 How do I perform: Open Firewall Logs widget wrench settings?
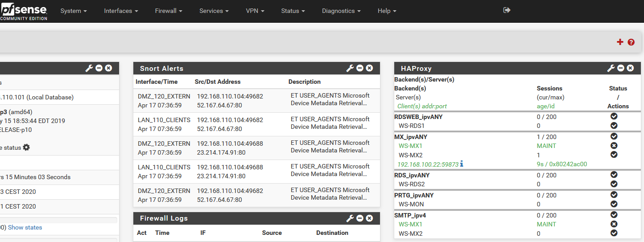[350, 218]
